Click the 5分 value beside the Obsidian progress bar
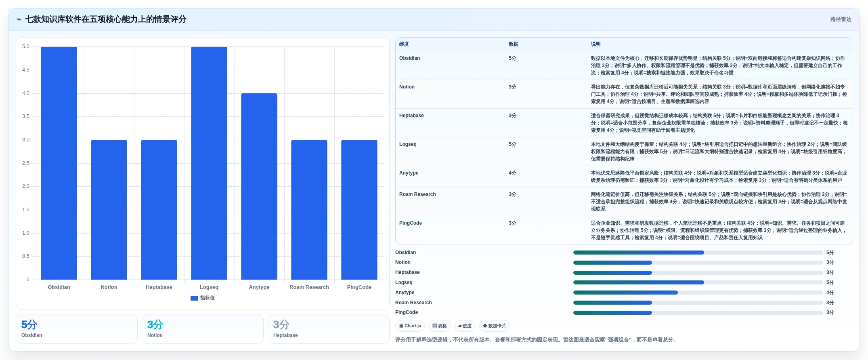The height and width of the screenshot is (360, 868). [x=830, y=253]
